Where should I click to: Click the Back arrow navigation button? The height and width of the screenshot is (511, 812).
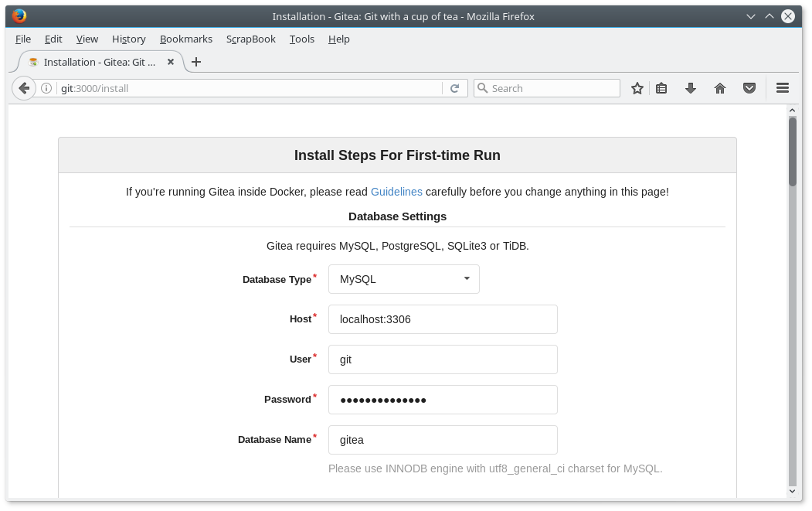click(x=24, y=88)
